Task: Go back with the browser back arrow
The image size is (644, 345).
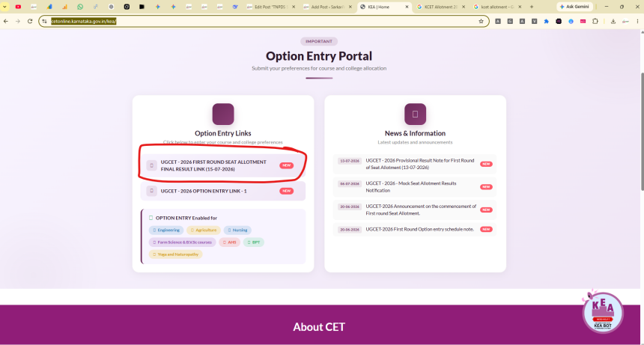Action: click(x=6, y=22)
